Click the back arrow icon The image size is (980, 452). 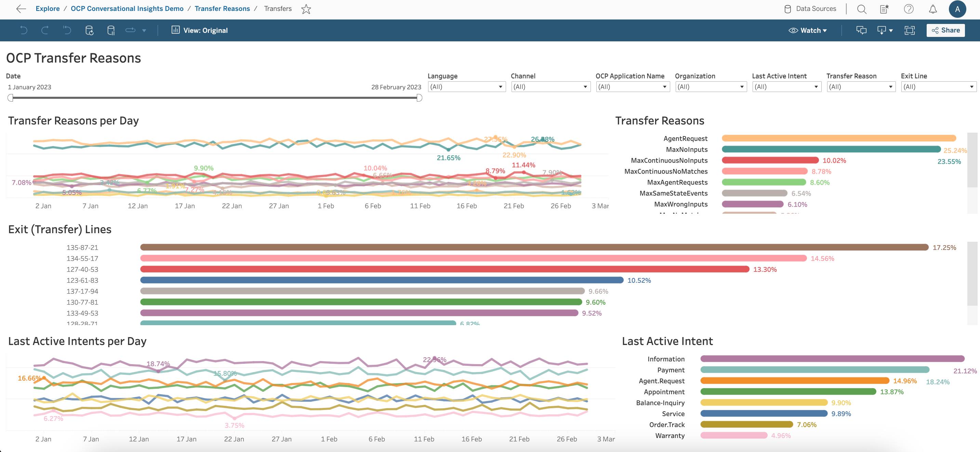coord(21,9)
